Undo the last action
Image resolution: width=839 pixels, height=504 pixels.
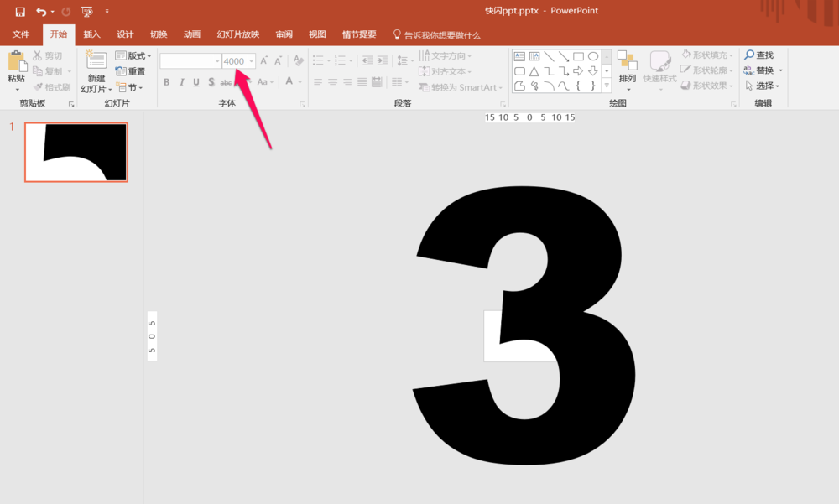tap(41, 11)
